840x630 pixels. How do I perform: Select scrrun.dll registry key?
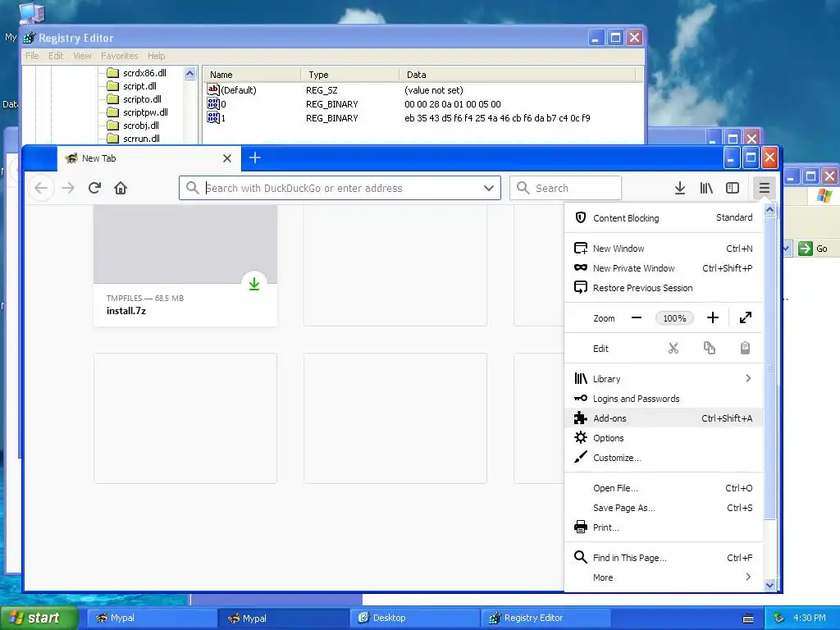click(141, 139)
